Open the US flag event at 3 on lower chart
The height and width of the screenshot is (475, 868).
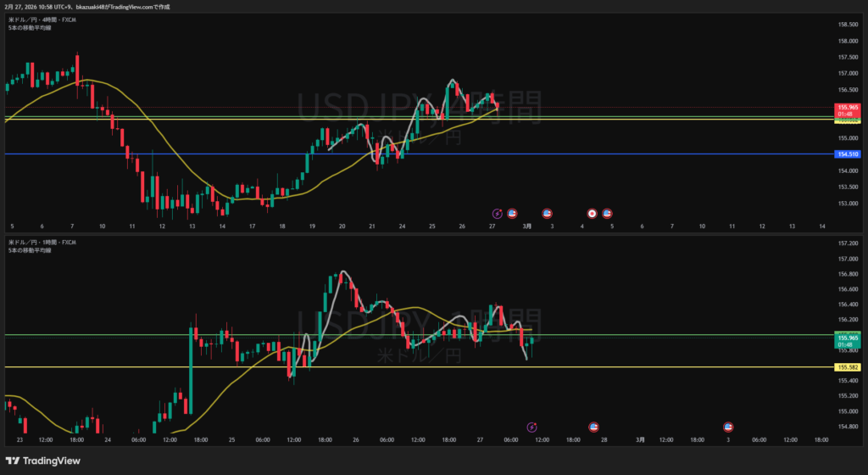pos(727,427)
